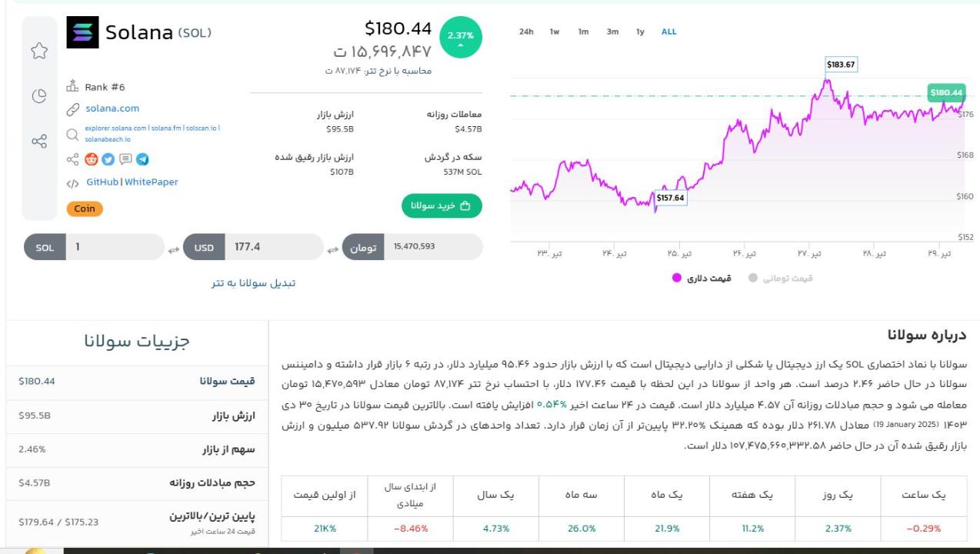Screen dimensions: 980x554
Task: Open Solana's Reddit page icon
Action: pos(91,159)
